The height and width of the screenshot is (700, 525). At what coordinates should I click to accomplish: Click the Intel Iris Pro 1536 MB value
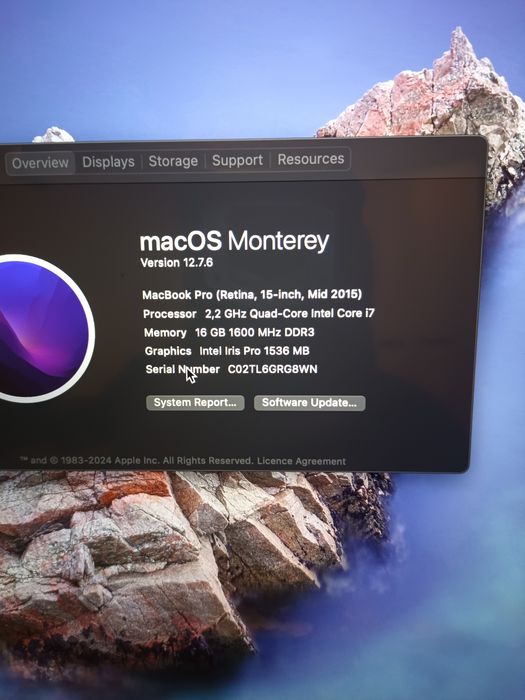(x=254, y=351)
